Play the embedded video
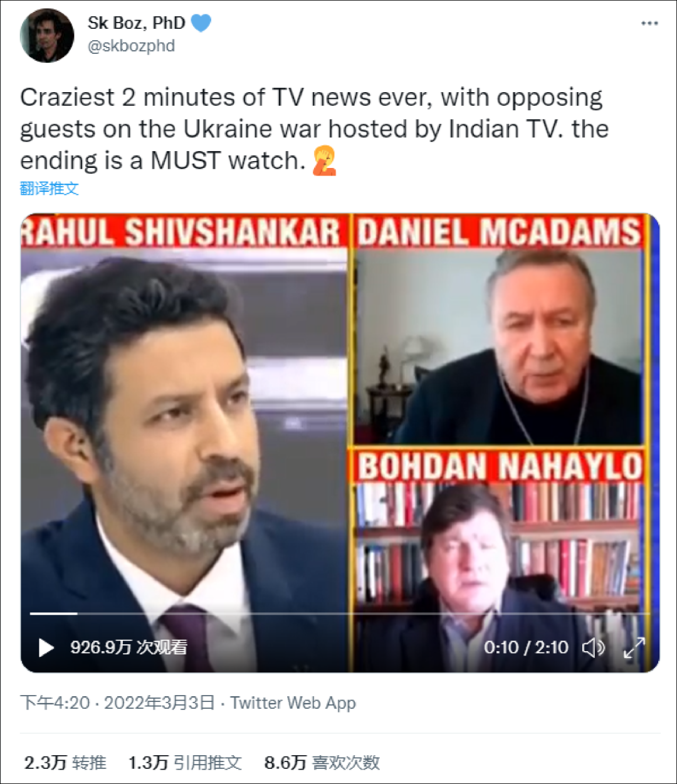 (46, 647)
